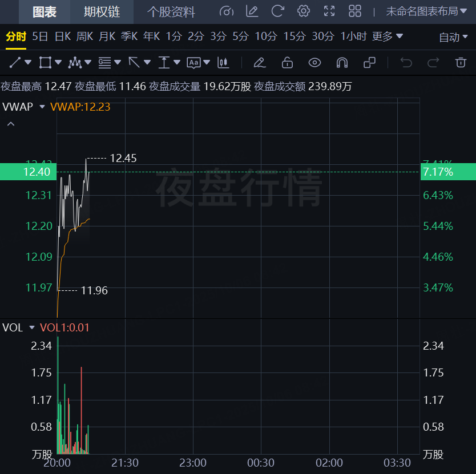Toggle the magnet snap mode
Viewport: 476px width, 474px height.
point(342,63)
